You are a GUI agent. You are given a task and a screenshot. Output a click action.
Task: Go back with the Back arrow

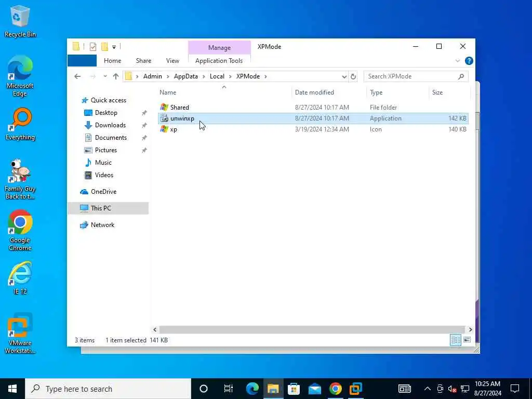(x=77, y=76)
